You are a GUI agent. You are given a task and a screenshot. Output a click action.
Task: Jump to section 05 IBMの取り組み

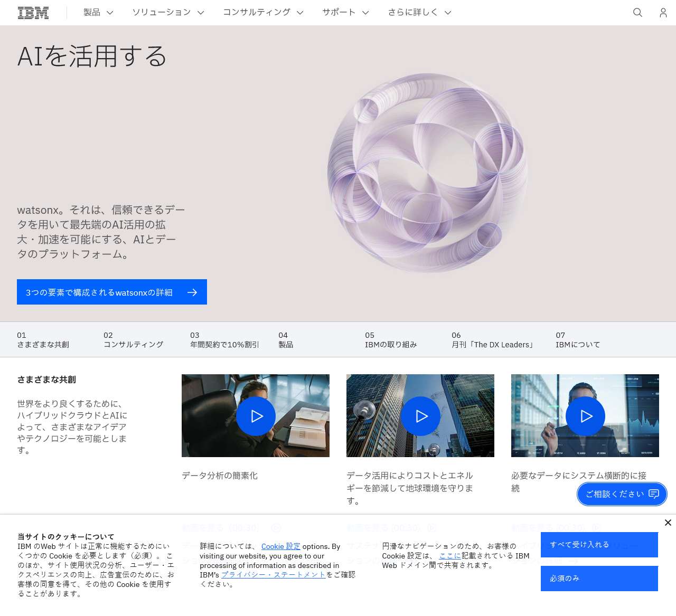(x=391, y=340)
